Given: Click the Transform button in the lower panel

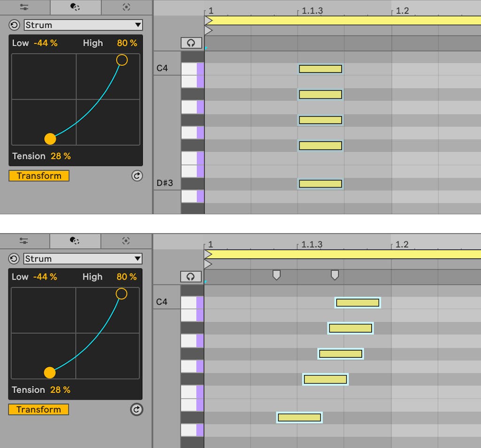Looking at the screenshot, I should pos(39,409).
